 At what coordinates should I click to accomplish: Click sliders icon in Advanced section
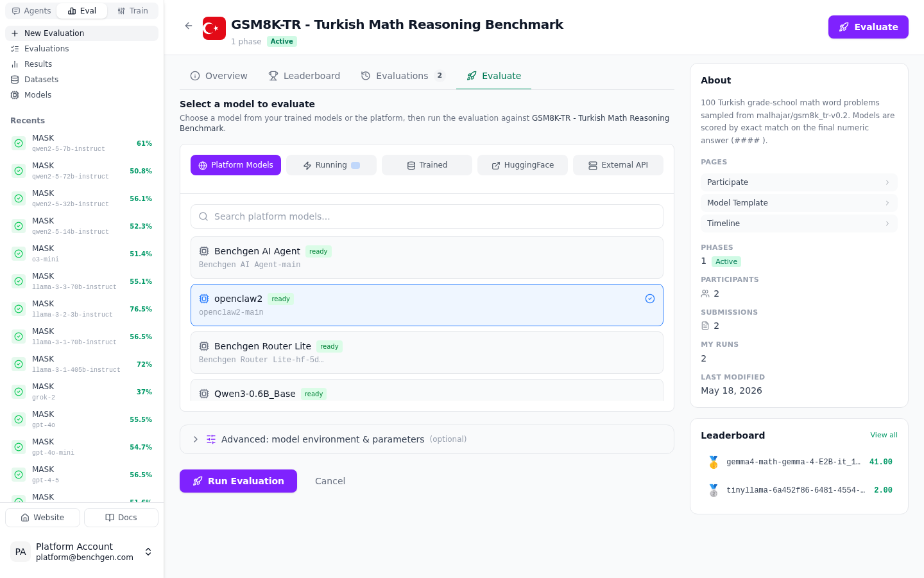(211, 439)
